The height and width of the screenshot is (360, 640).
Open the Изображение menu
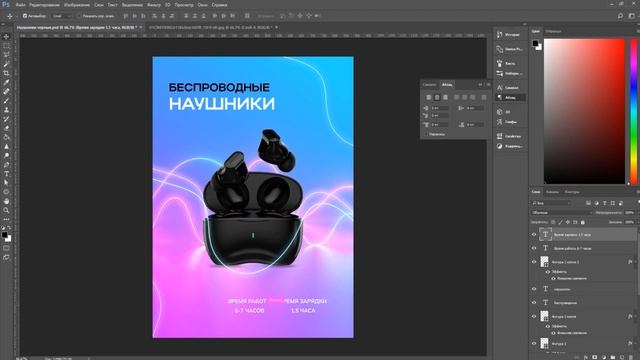click(x=77, y=5)
